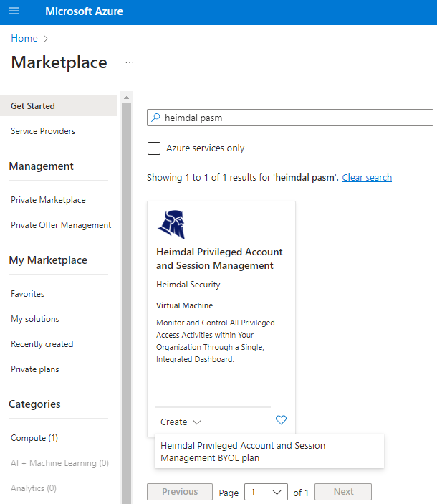Open the Marketplace ellipsis more options
The width and height of the screenshot is (437, 504).
[130, 62]
